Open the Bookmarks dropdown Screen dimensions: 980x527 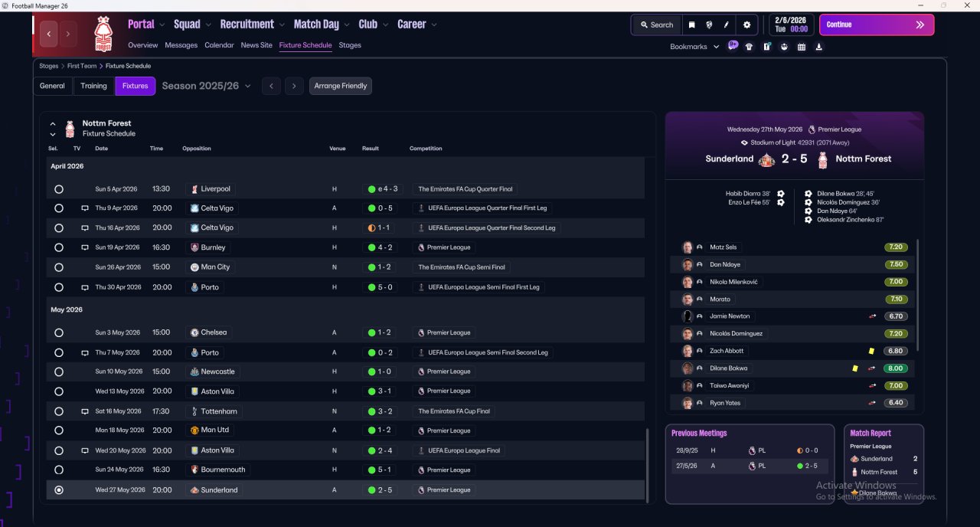pyautogui.click(x=694, y=47)
